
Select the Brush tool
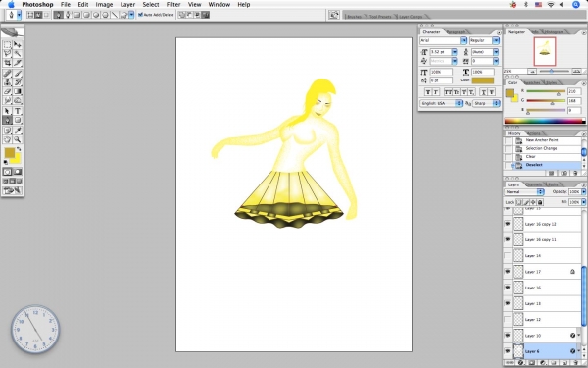[18, 74]
